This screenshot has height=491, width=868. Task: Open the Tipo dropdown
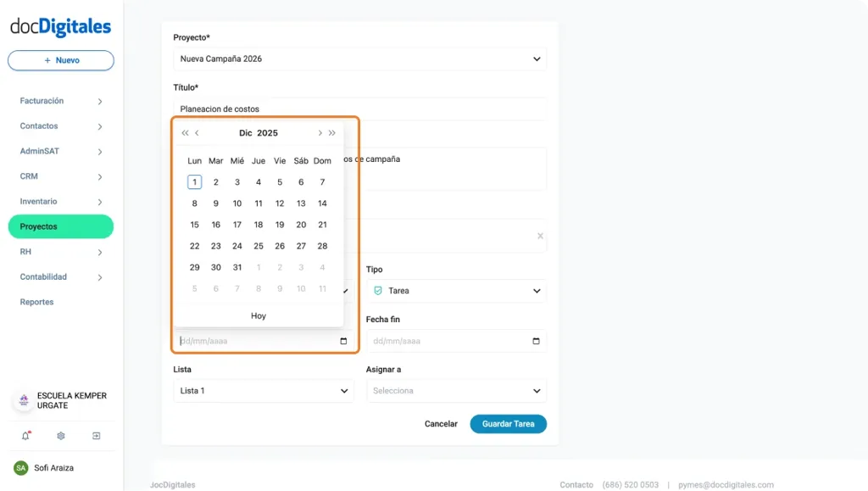tap(456, 291)
